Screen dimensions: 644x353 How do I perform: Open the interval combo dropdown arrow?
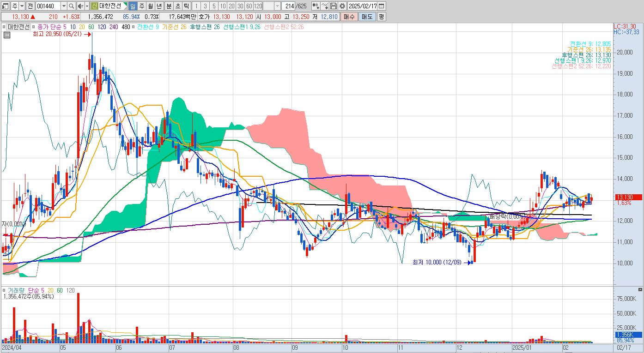(277, 6)
